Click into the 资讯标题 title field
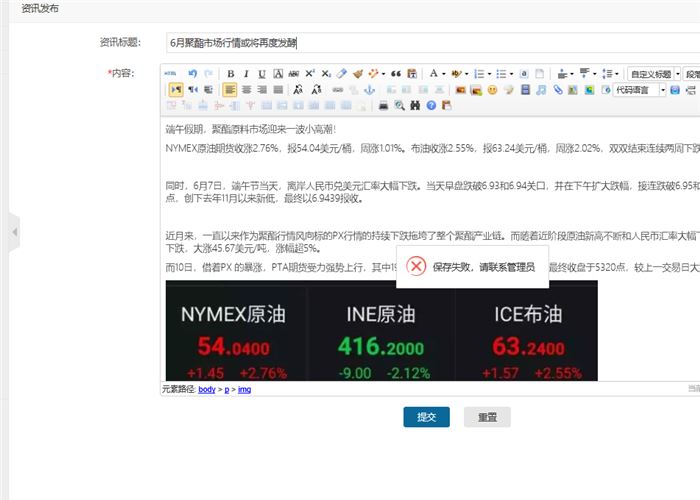This screenshot has height=500, width=700. (430, 43)
